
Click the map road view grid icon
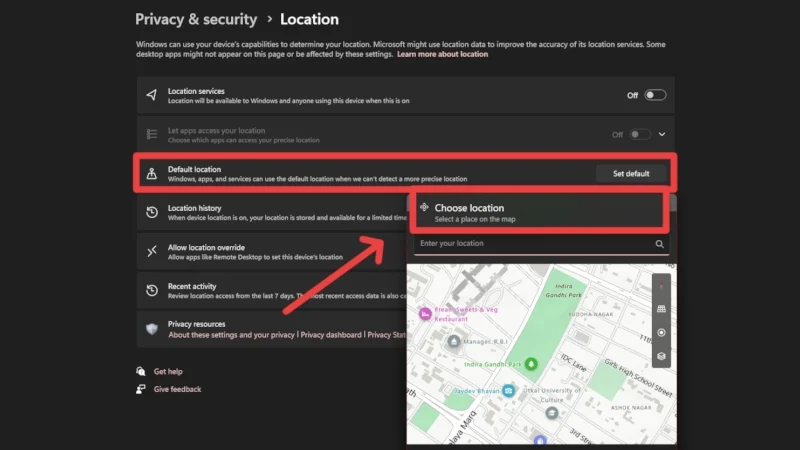tap(661, 309)
